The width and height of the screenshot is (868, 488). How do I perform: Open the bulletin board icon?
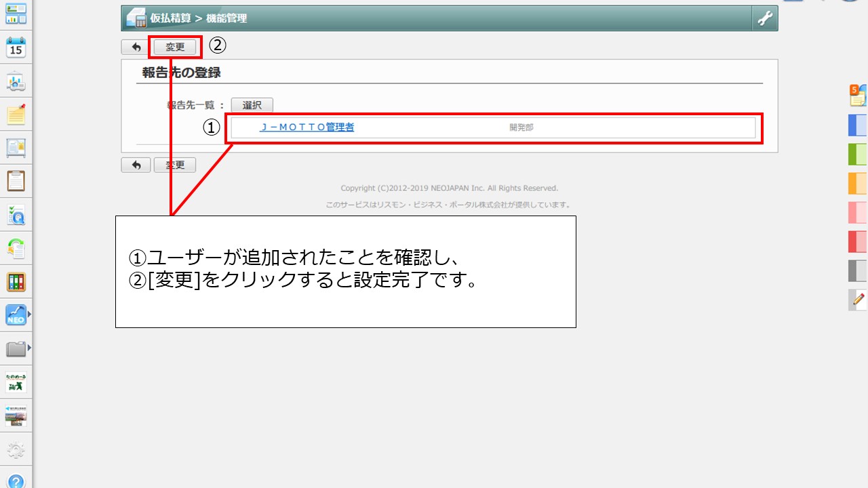[16, 148]
